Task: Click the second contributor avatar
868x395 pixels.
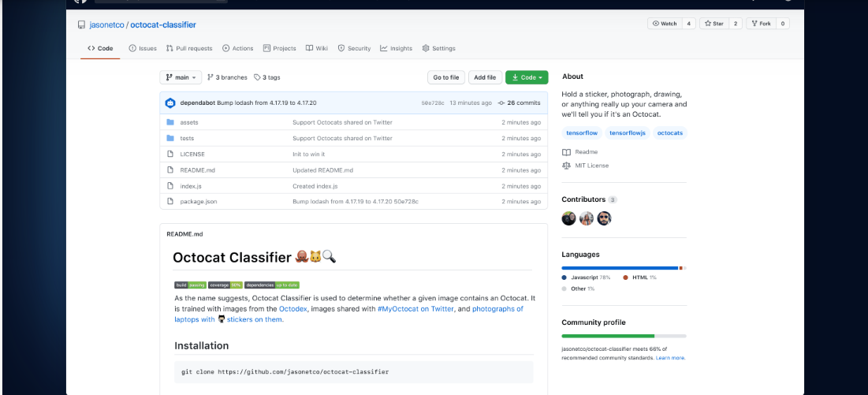Action: coord(587,218)
